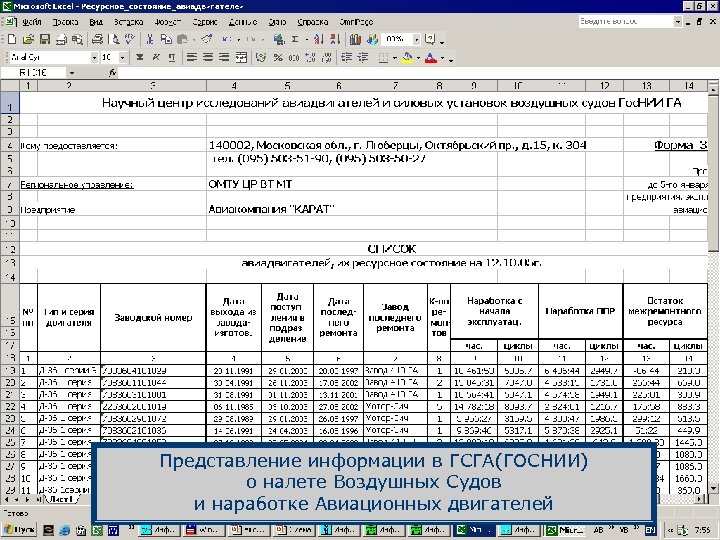720x540 pixels.
Task: Copy selection using the Copy icon
Action: pyautogui.click(x=166, y=39)
